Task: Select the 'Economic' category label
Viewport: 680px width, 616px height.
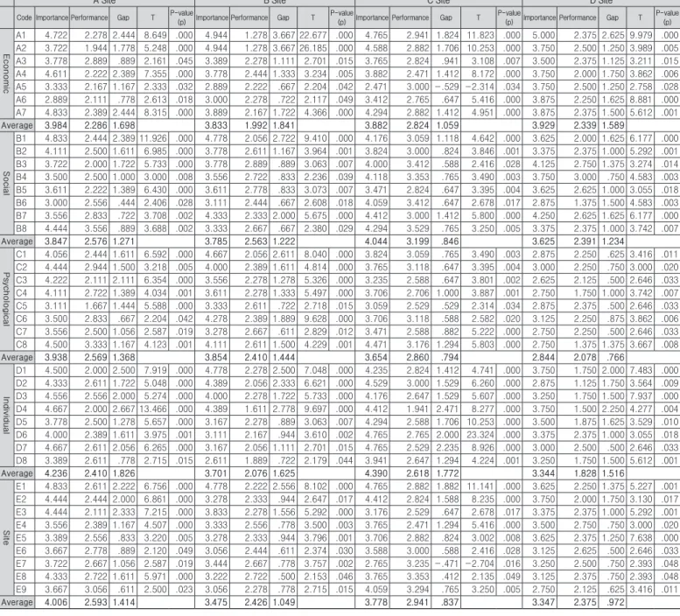Action: point(6,73)
